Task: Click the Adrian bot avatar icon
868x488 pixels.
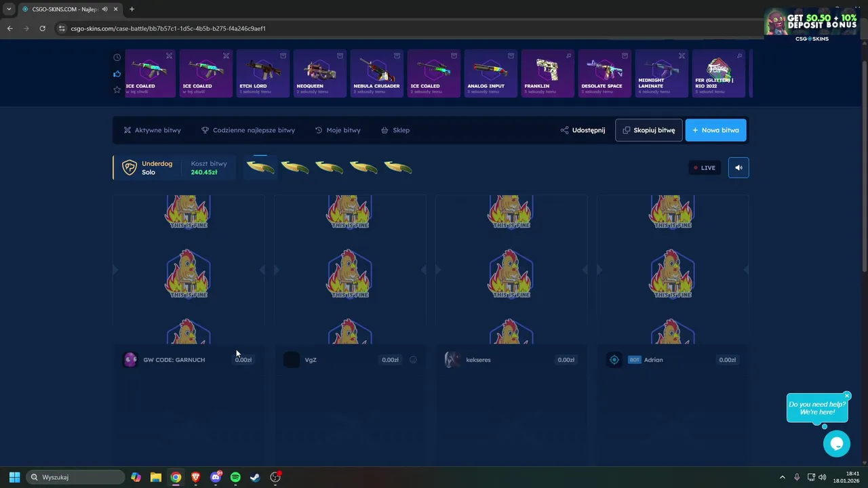Action: (614, 360)
